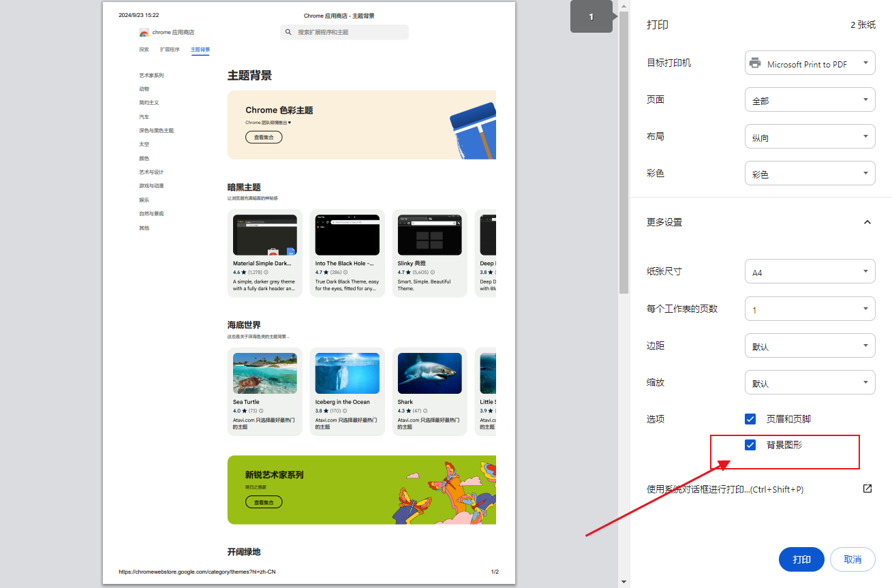Viewport: 892px width, 588px height.
Task: Select the 游戏与动漫 category
Action: pos(151,186)
